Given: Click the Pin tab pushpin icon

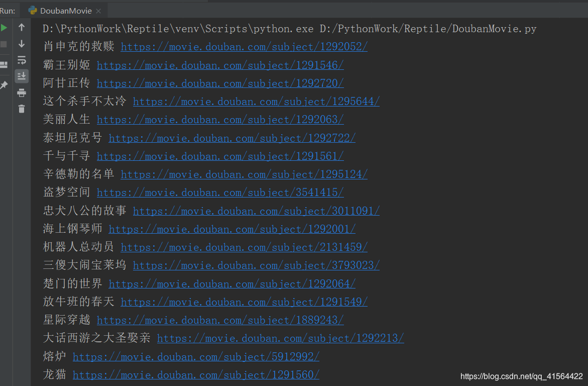Looking at the screenshot, I should click(x=4, y=85).
